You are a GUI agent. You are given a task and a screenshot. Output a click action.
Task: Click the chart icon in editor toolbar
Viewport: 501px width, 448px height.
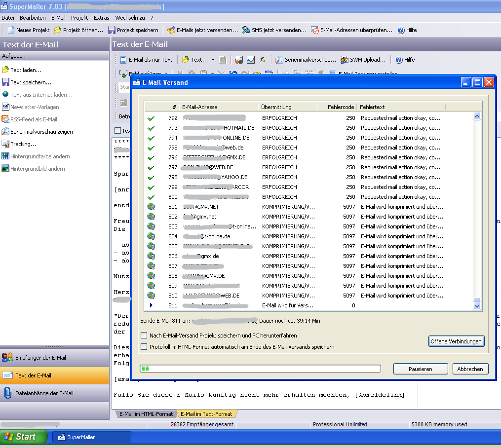(x=251, y=60)
